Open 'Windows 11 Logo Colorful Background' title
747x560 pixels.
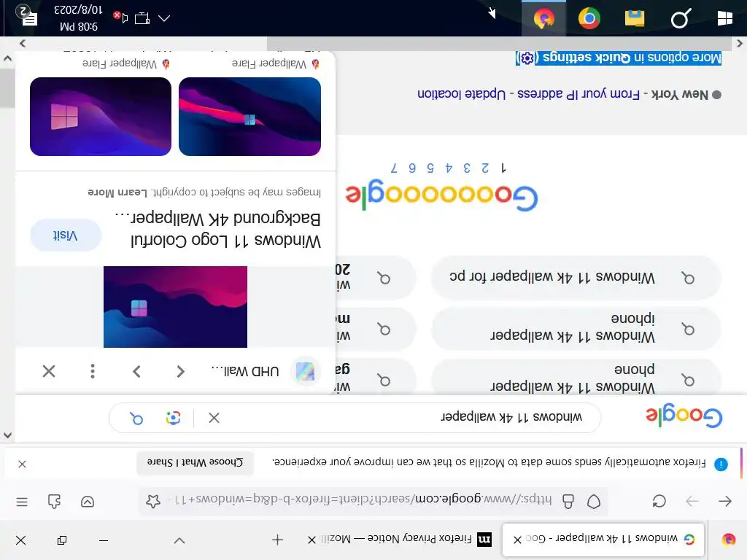click(217, 230)
